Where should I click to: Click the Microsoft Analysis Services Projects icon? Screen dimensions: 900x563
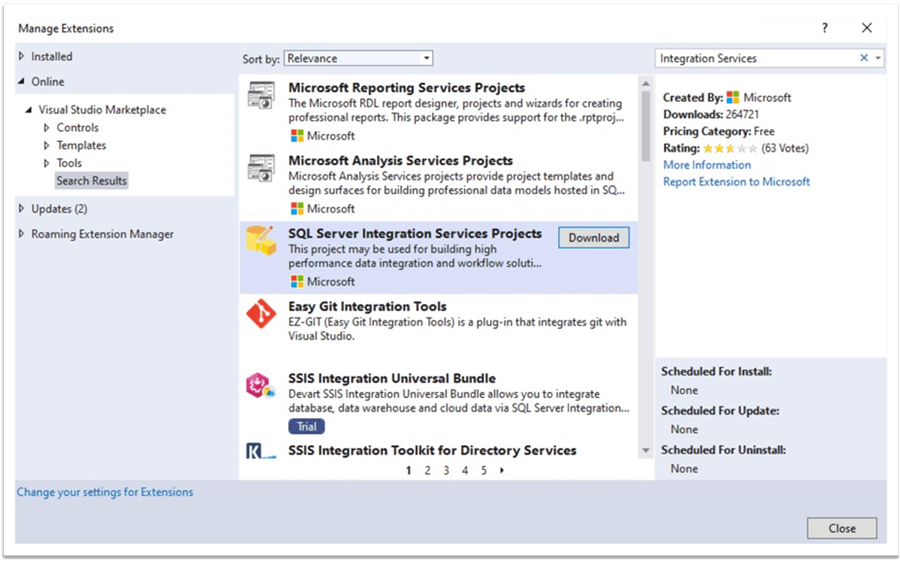coord(261,168)
